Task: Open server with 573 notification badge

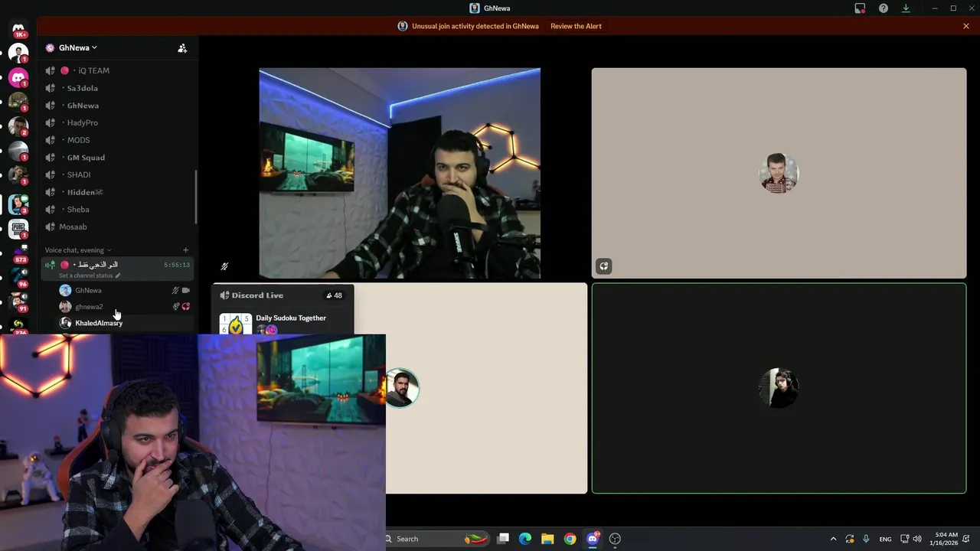Action: [x=18, y=253]
